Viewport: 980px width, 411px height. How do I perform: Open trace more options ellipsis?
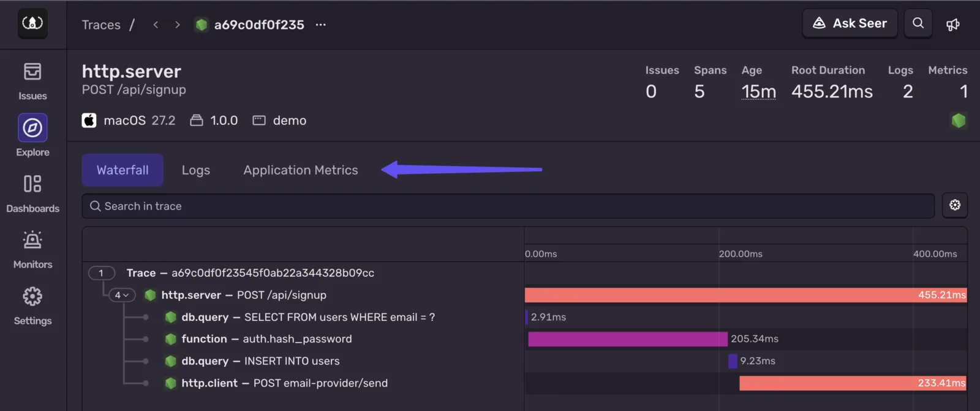320,25
